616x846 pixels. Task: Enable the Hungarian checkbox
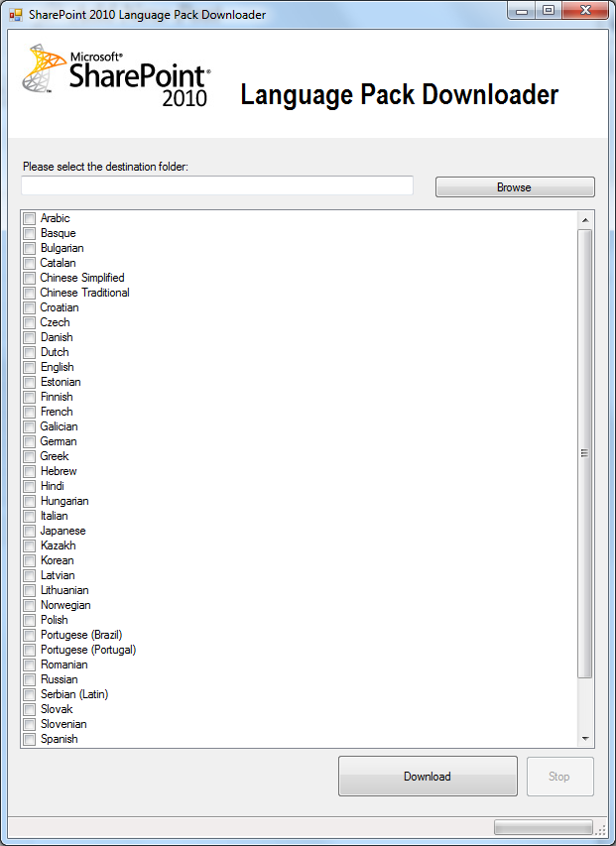tap(30, 501)
